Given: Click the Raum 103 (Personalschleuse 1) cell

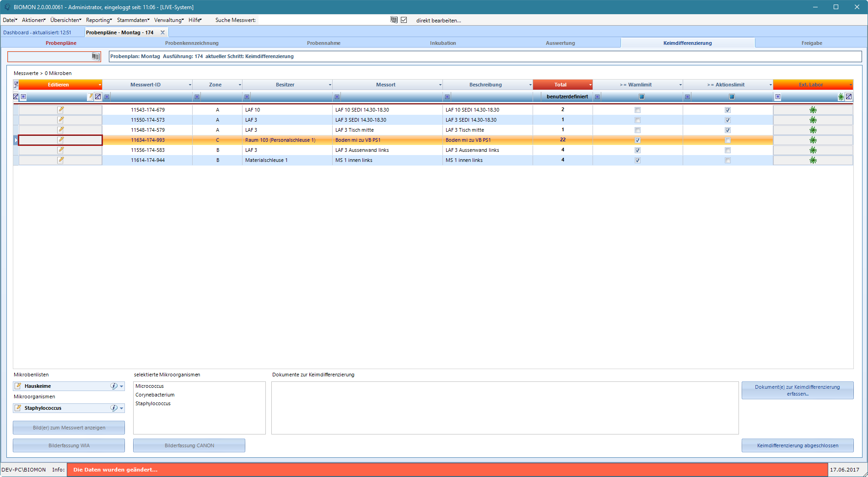Looking at the screenshot, I should tap(287, 140).
